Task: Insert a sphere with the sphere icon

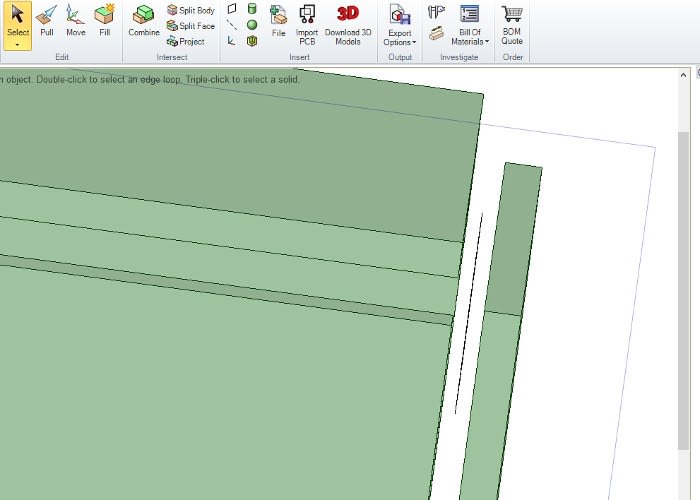Action: (252, 25)
